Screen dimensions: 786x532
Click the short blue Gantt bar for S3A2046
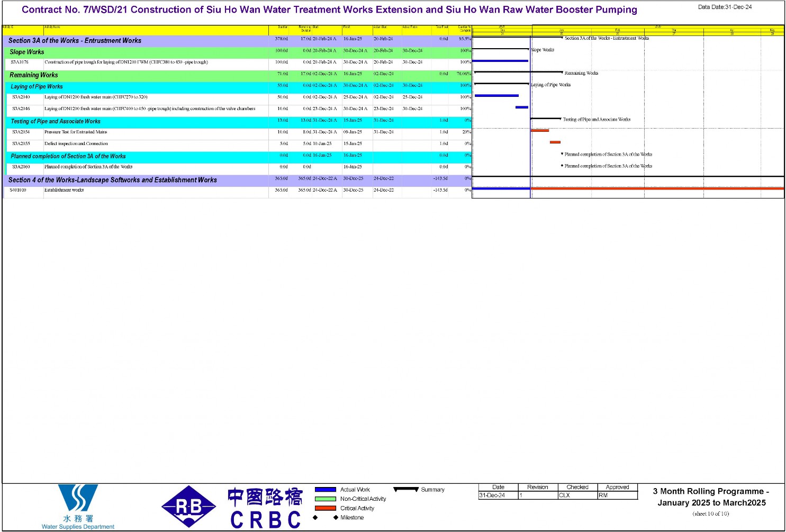(522, 107)
